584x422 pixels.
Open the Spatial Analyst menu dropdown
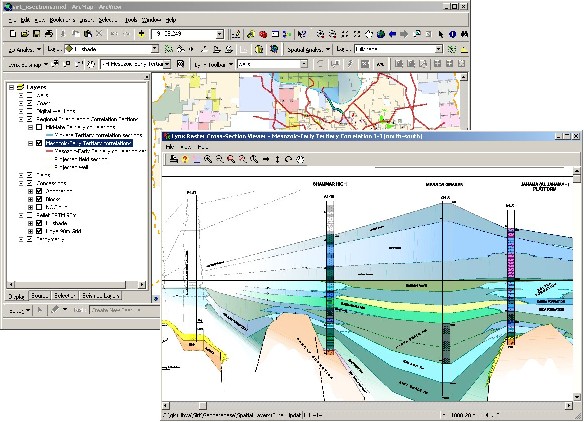click(309, 49)
